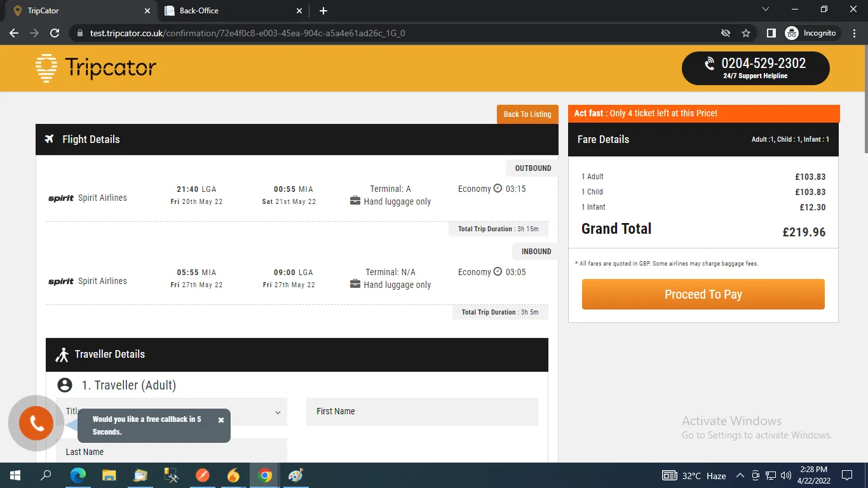Open the Windows notification center
868x488 pixels.
pos(846,475)
